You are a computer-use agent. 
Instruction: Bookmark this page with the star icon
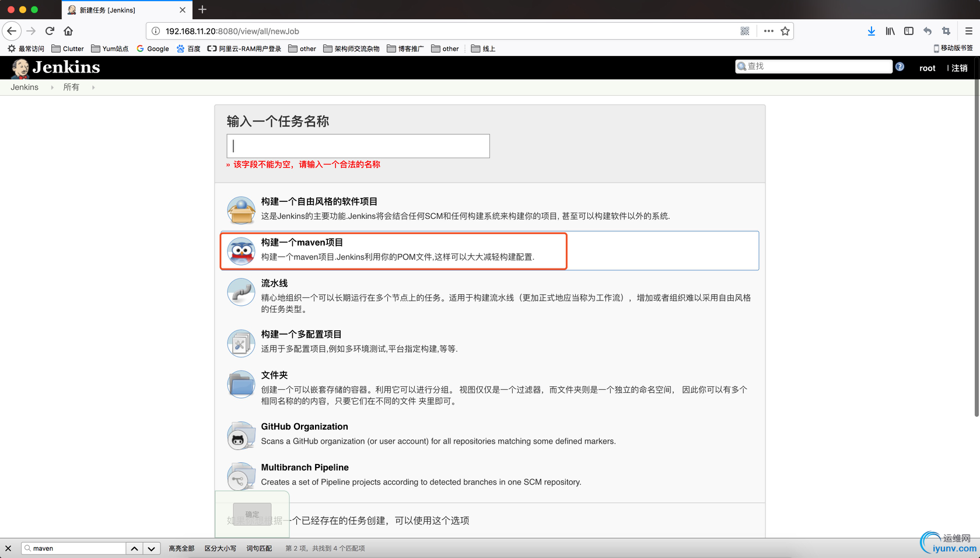[x=785, y=31]
